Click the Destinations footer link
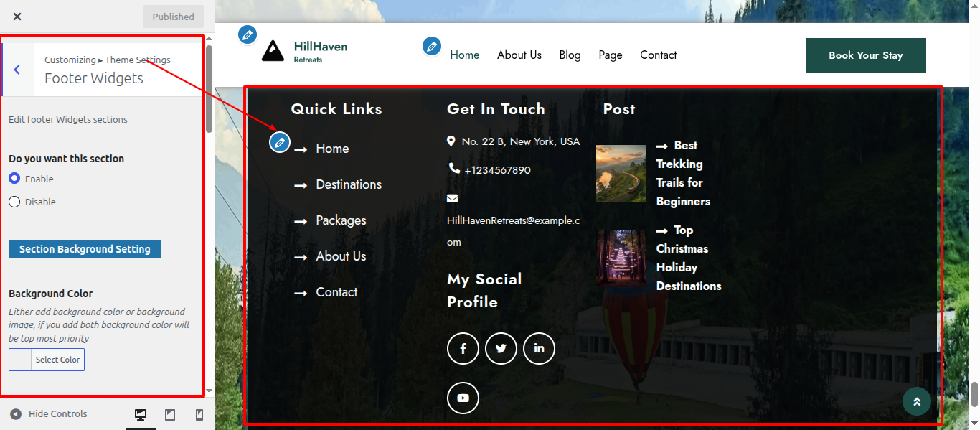The width and height of the screenshot is (980, 430). (x=349, y=184)
